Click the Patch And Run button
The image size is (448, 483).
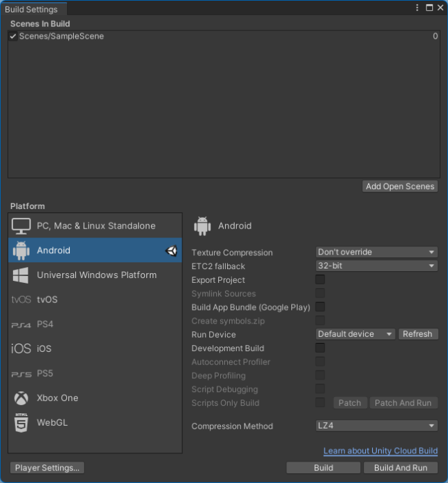[403, 403]
